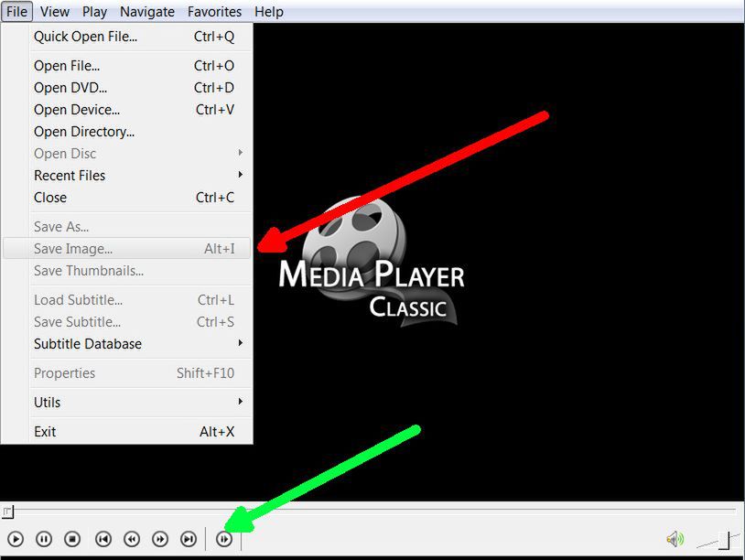Image resolution: width=745 pixels, height=560 pixels.
Task: Click the Frame-step button
Action: click(x=224, y=539)
